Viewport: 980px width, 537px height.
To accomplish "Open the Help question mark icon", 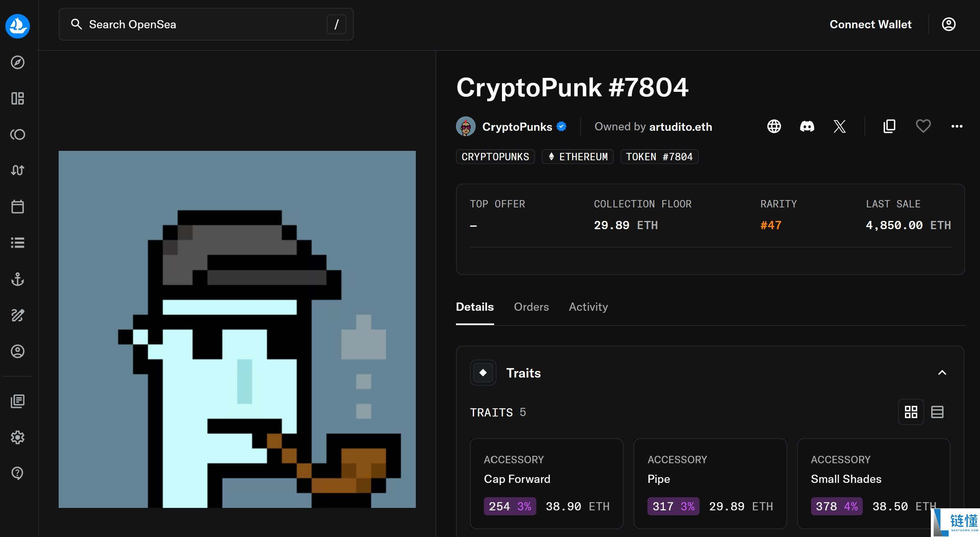I will tap(18, 473).
